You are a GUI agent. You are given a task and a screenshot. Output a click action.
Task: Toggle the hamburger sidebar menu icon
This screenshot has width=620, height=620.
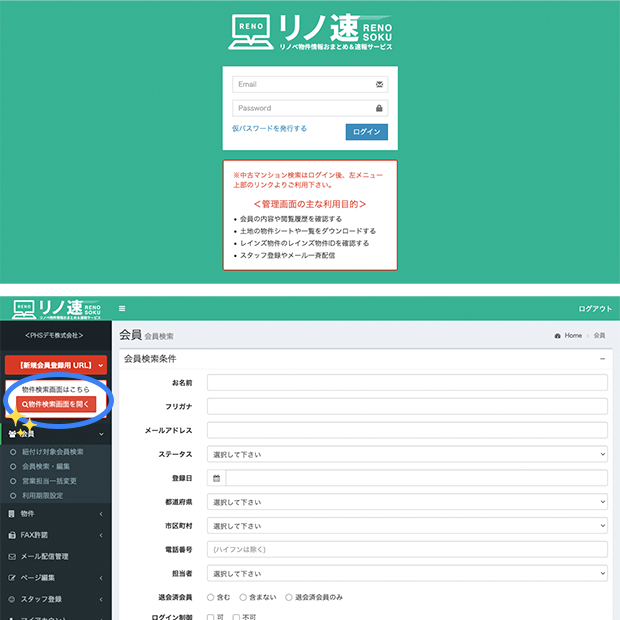tap(122, 308)
